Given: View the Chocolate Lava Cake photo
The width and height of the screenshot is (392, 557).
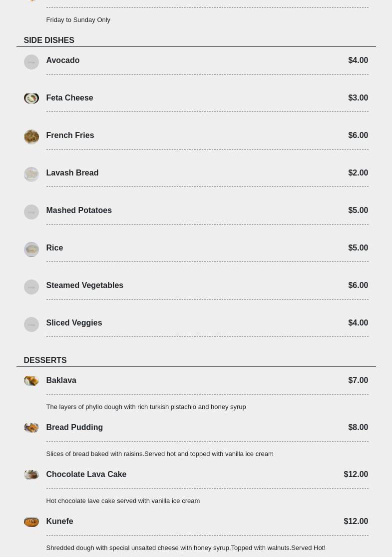Looking at the screenshot, I should [31, 474].
